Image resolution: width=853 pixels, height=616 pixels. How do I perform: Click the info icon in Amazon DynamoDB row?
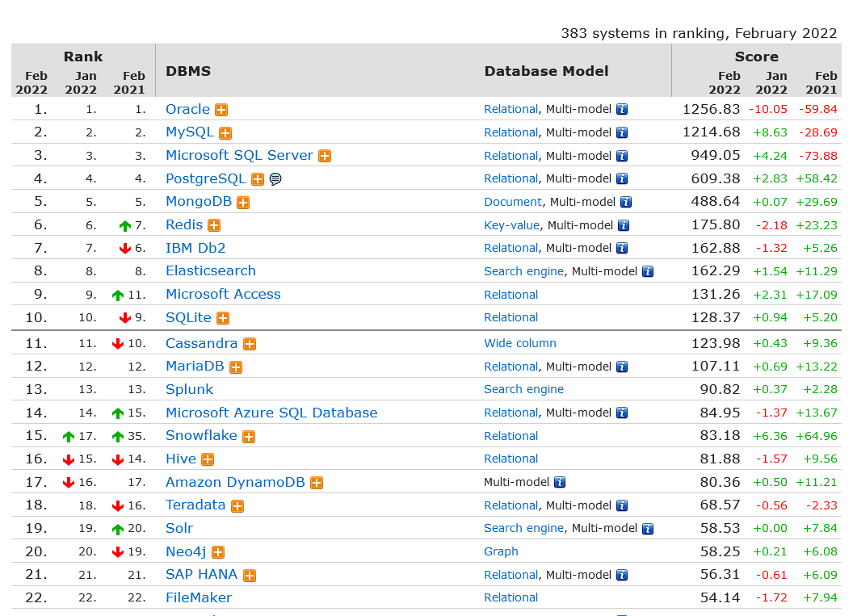(x=560, y=482)
